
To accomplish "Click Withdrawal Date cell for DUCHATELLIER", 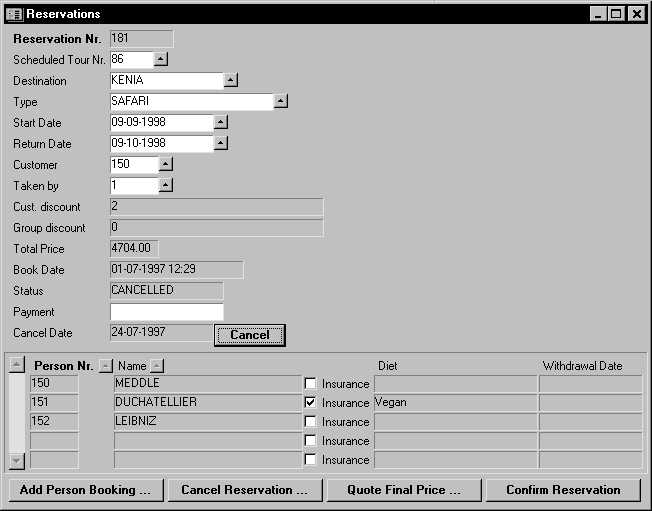I will pyautogui.click(x=591, y=402).
